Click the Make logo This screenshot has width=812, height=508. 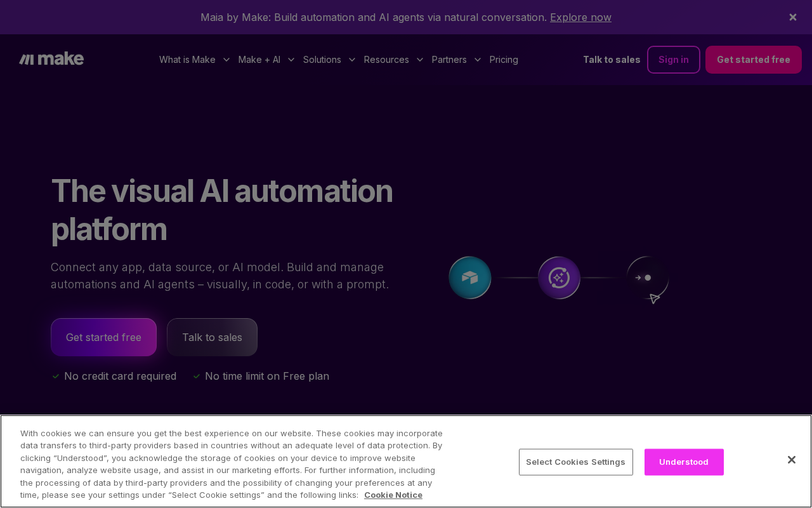[51, 59]
